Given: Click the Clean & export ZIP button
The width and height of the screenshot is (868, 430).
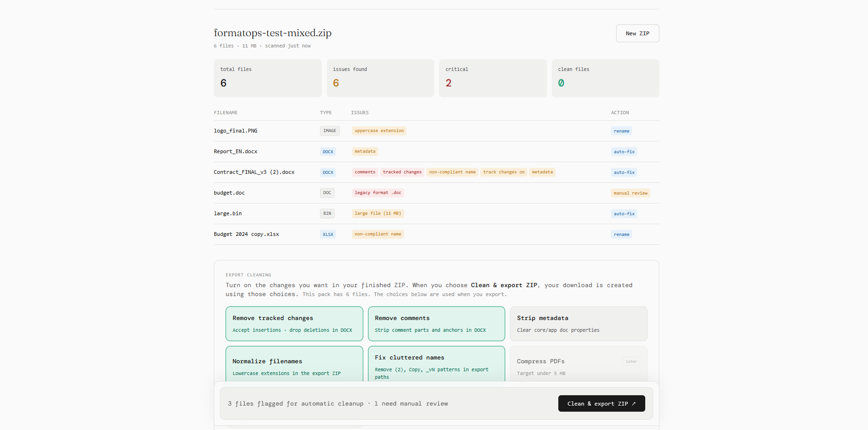Looking at the screenshot, I should [602, 403].
